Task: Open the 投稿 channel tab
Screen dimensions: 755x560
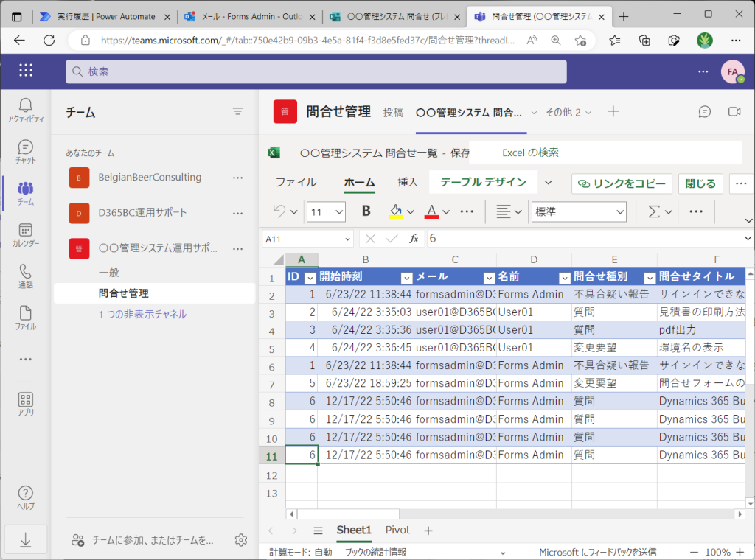Action: pyautogui.click(x=393, y=112)
